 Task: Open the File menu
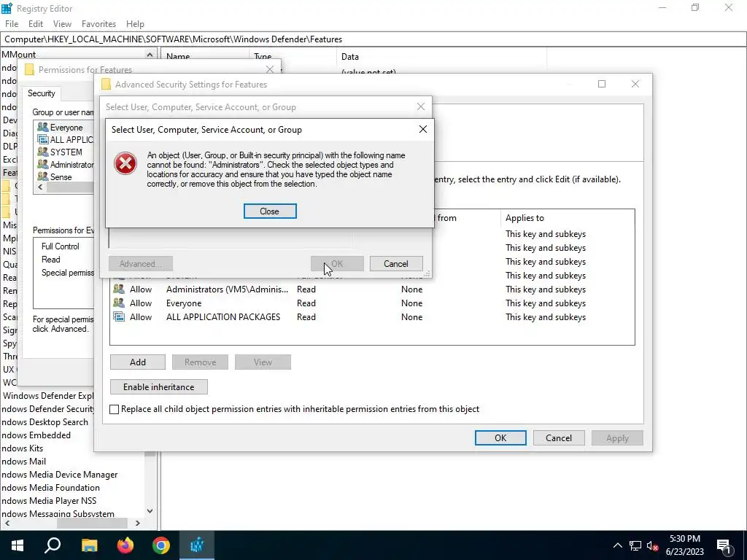point(12,24)
